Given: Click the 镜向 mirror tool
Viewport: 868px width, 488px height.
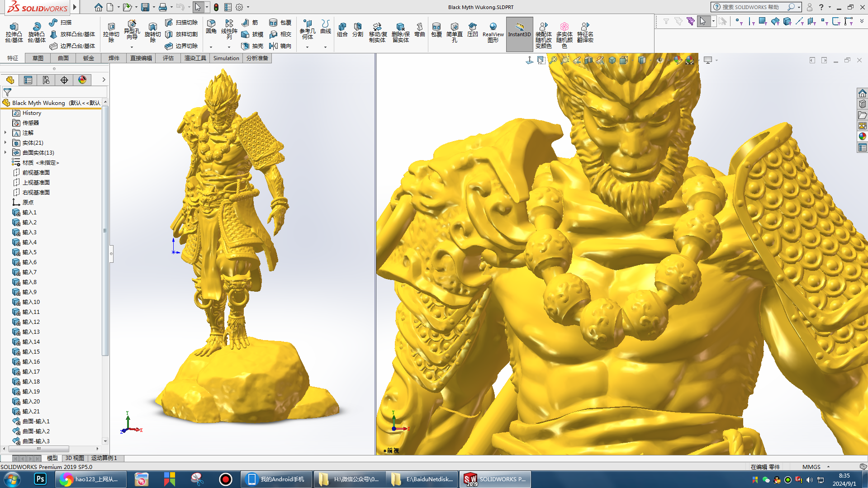Looking at the screenshot, I should (280, 46).
